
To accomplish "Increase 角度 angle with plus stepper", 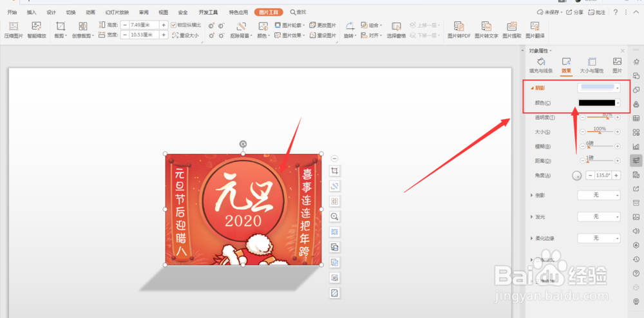I will pos(616,175).
